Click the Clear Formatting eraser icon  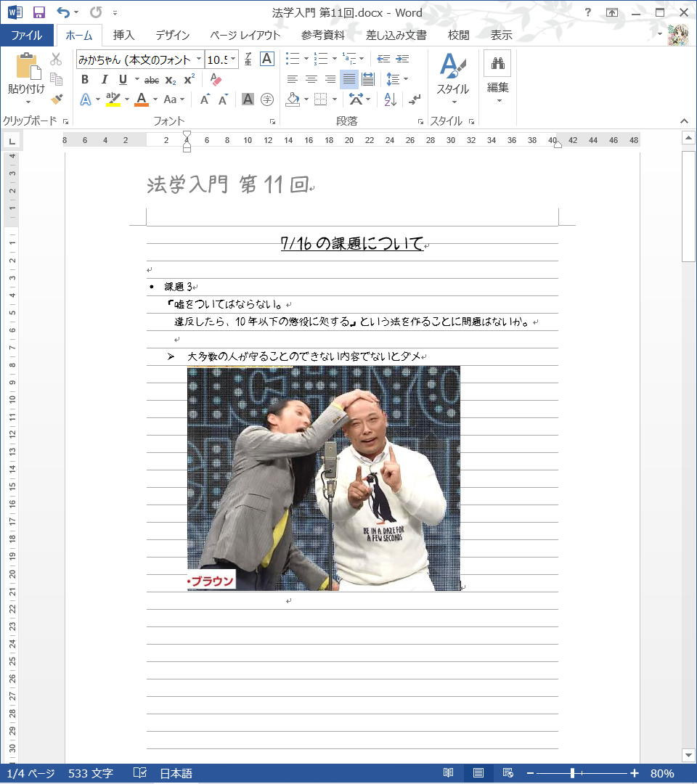coord(215,79)
